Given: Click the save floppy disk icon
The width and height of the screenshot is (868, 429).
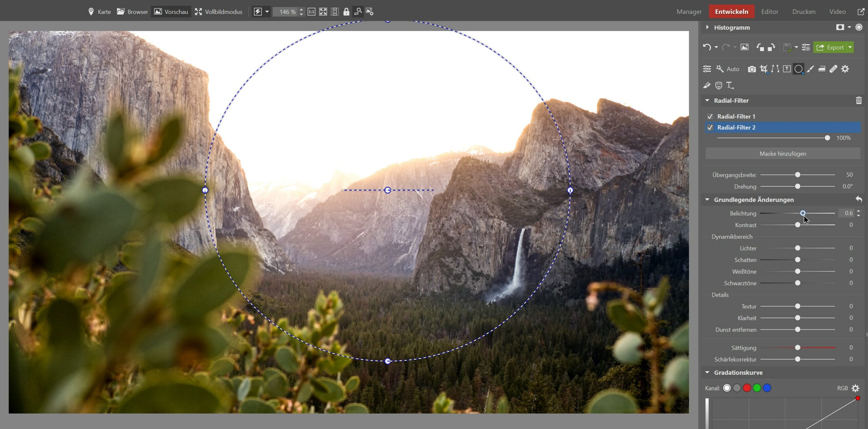Looking at the screenshot, I should 788,47.
